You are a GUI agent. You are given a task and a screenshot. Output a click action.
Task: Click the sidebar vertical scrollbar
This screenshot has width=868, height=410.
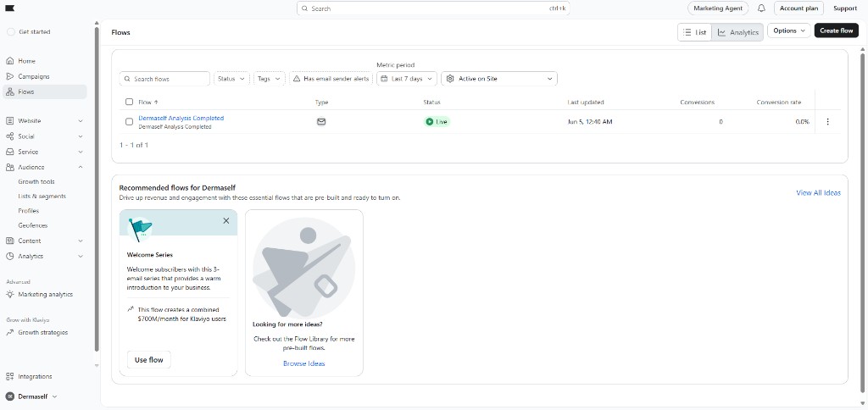97,188
